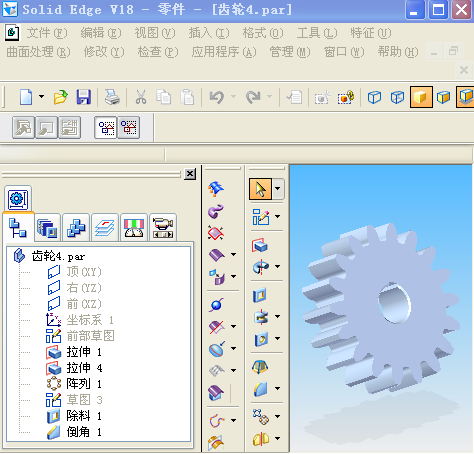Viewport: 474px width, 454px height.
Task: Open the Undo history dropdown
Action: tap(233, 97)
